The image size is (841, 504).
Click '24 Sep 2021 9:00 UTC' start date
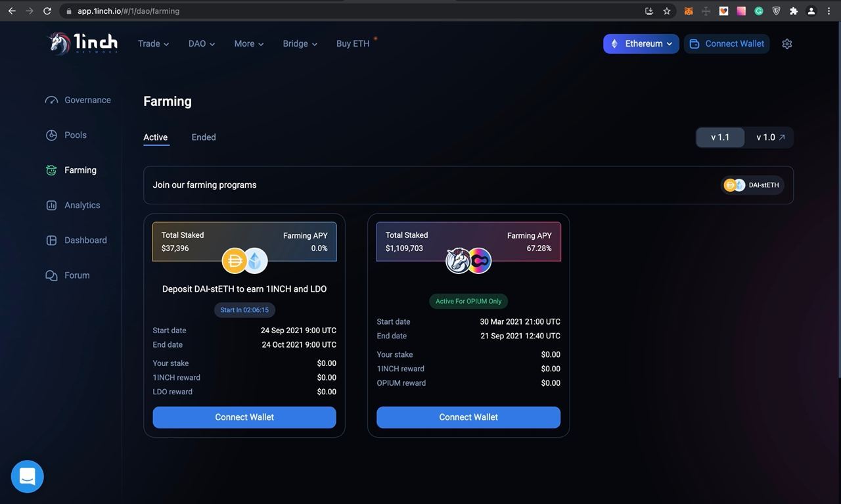pyautogui.click(x=298, y=331)
